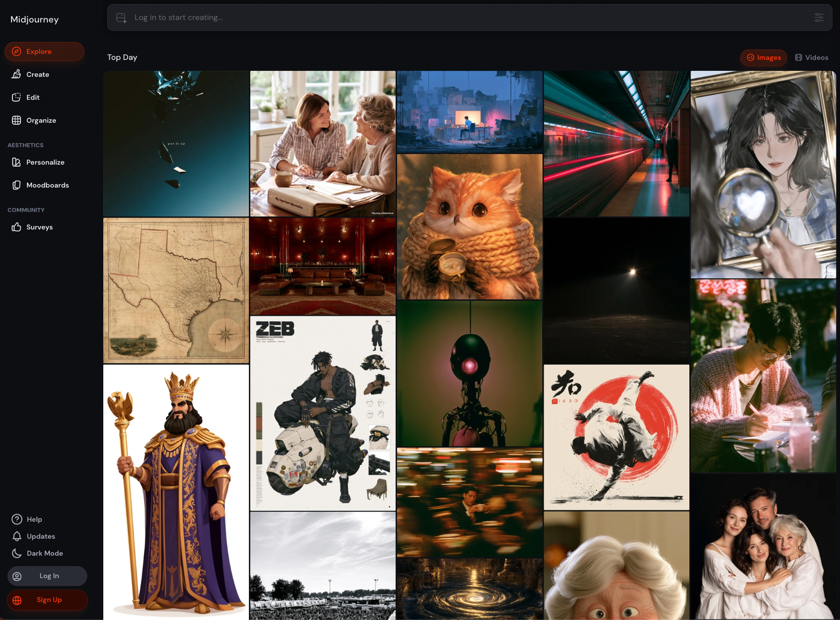Click the Videos tab icon
Screen dimensions: 840x620
click(x=798, y=58)
